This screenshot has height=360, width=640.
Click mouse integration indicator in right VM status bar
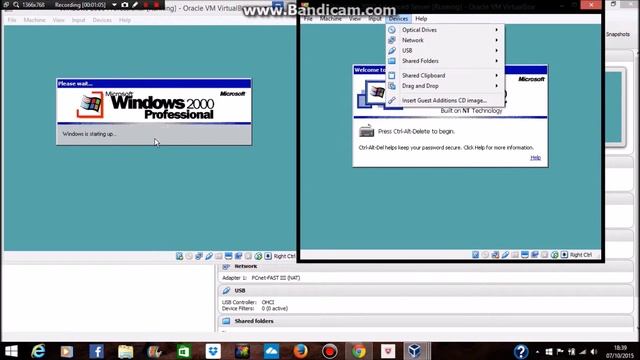[x=555, y=255]
